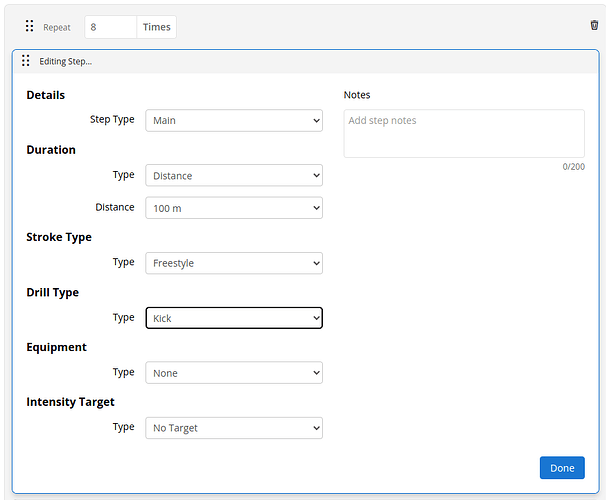Click the Repeat label
This screenshot has height=500, width=606.
pos(57,27)
